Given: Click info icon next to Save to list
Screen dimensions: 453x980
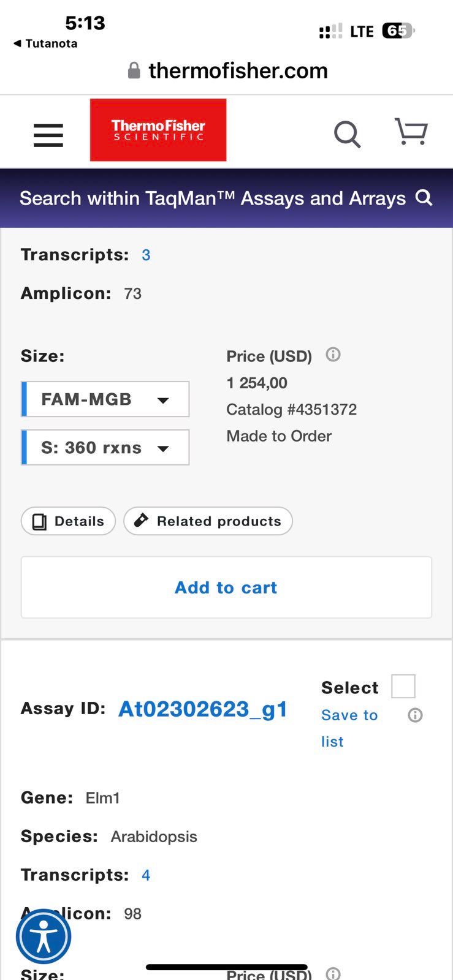Looking at the screenshot, I should (x=415, y=715).
